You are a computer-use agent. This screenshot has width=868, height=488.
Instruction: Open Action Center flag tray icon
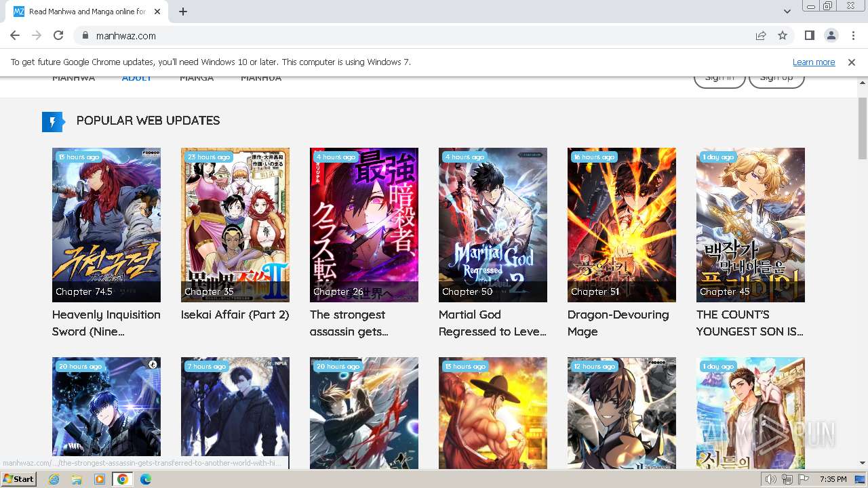pos(803,479)
